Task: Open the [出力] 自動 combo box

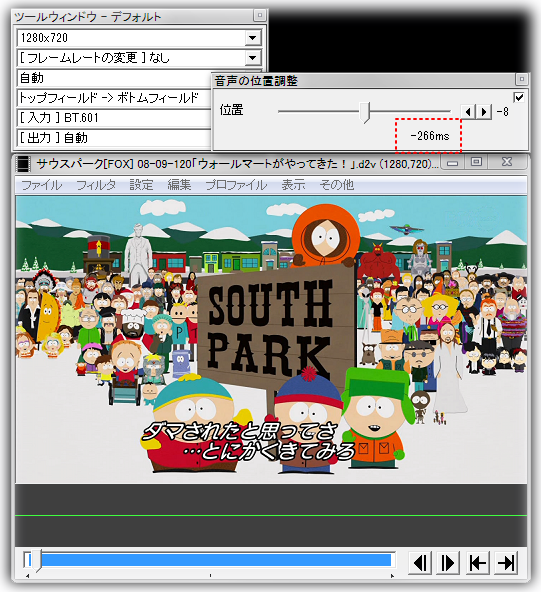Action: (x=114, y=138)
